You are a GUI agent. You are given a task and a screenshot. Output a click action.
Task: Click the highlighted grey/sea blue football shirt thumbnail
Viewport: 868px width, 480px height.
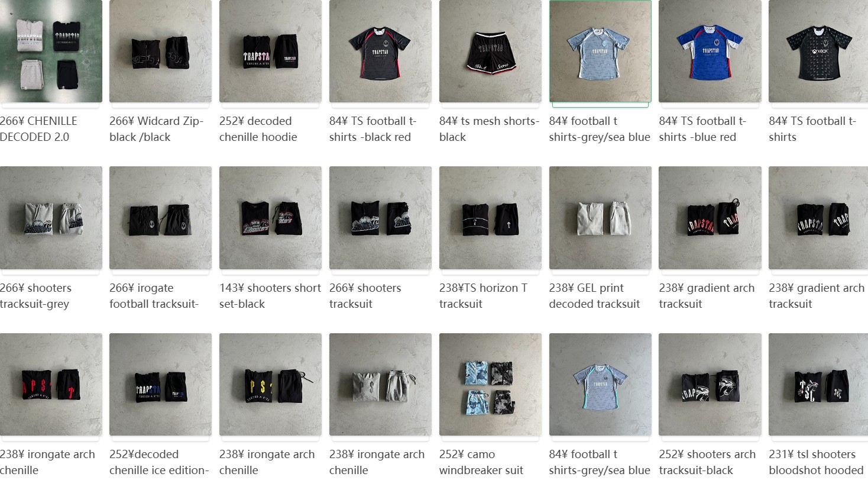tap(600, 51)
